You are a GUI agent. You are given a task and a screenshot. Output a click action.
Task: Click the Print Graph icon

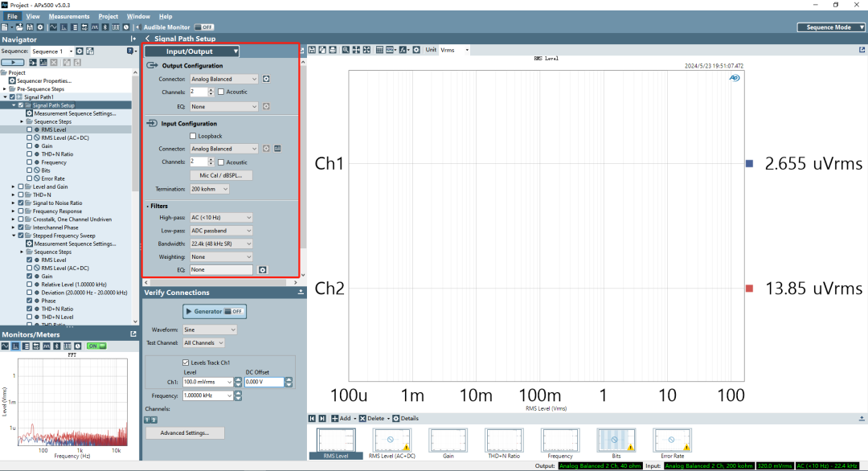[333, 50]
